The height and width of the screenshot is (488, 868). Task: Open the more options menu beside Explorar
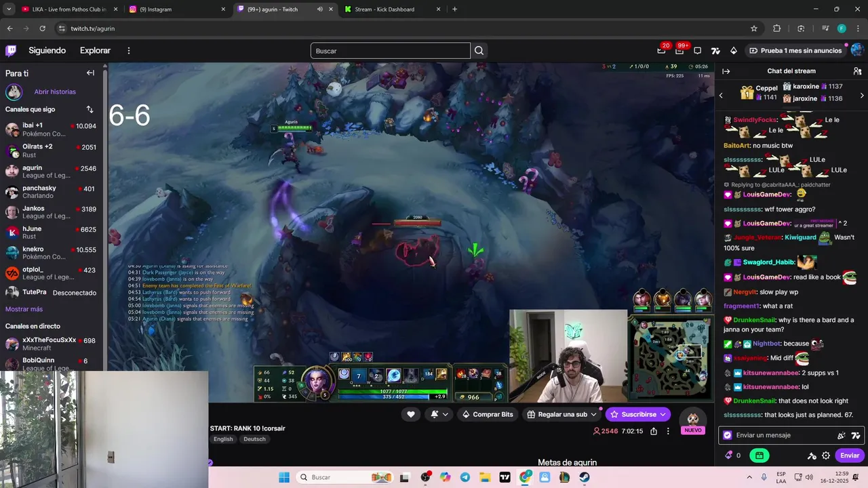(x=129, y=51)
